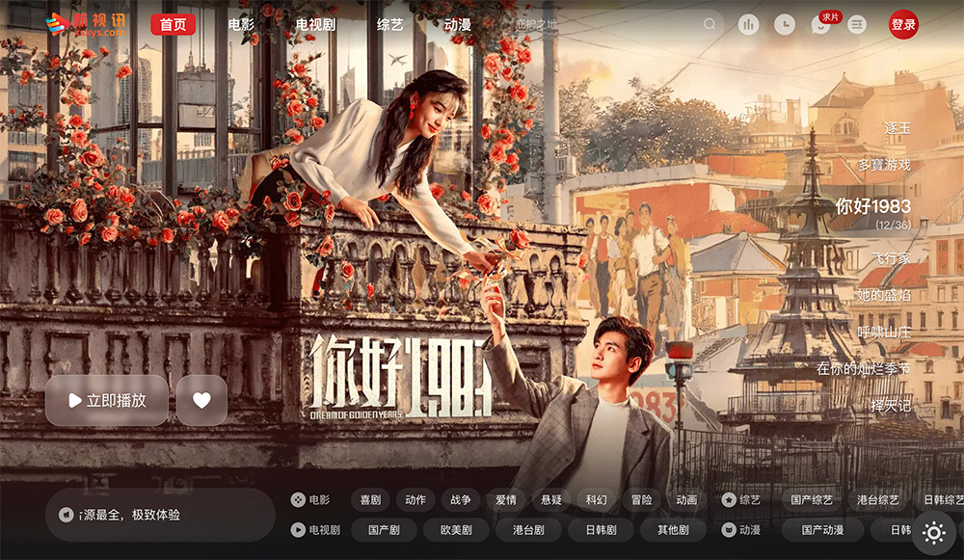
Task: Open the rankings bar chart icon
Action: tap(748, 25)
